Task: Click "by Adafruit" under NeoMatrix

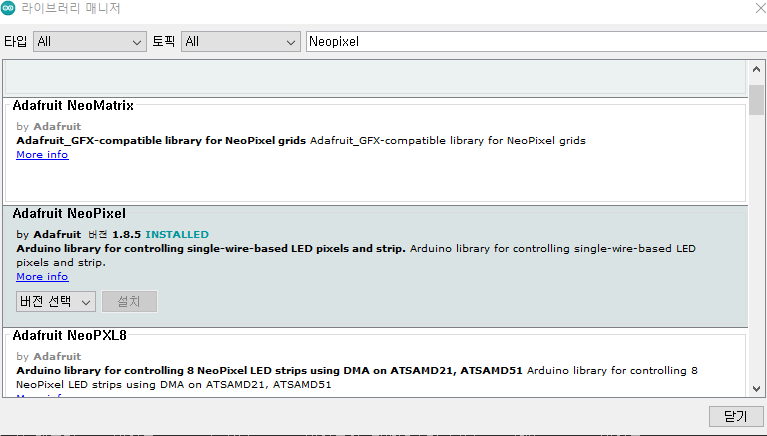Action: pyautogui.click(x=48, y=126)
